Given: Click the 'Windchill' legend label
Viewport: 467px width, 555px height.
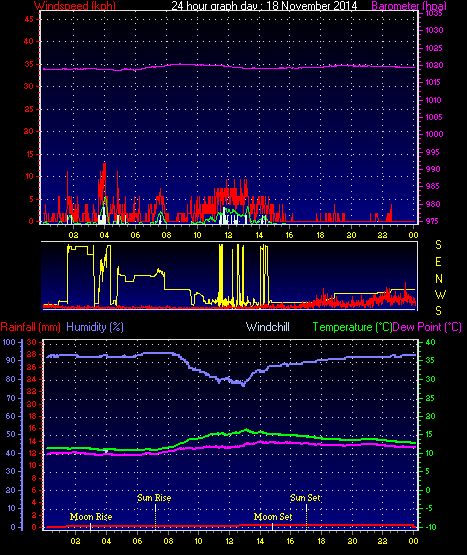Looking at the screenshot, I should pos(268,327).
